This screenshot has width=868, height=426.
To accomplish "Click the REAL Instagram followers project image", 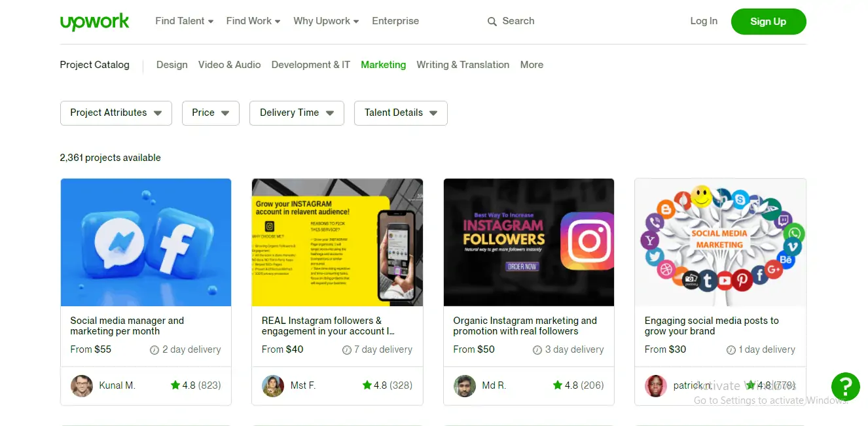I will pos(337,242).
